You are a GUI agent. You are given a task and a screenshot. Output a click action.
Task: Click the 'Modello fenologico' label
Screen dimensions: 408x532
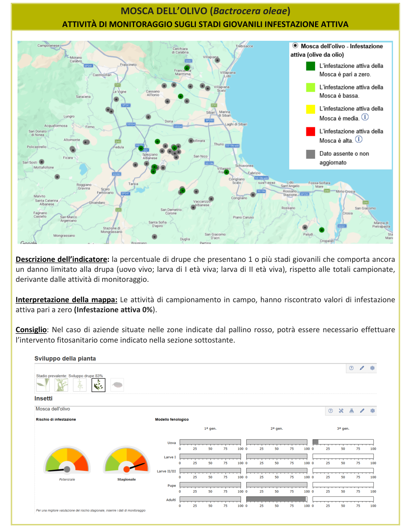click(172, 420)
